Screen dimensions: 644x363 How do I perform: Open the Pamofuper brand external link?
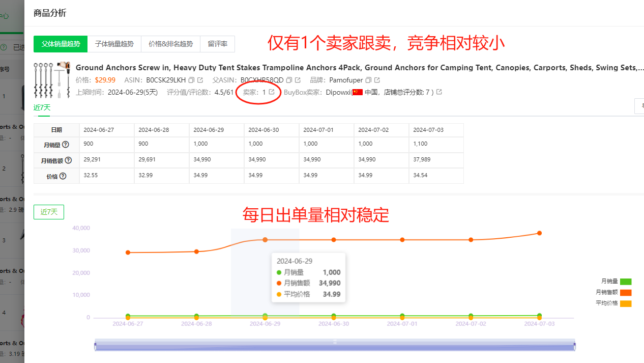coord(377,80)
